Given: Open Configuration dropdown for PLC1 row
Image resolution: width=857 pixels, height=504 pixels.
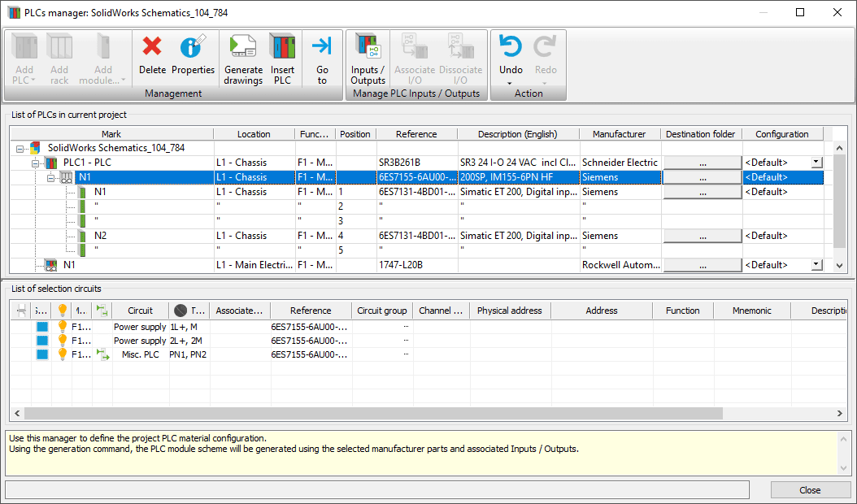Looking at the screenshot, I should pyautogui.click(x=816, y=163).
